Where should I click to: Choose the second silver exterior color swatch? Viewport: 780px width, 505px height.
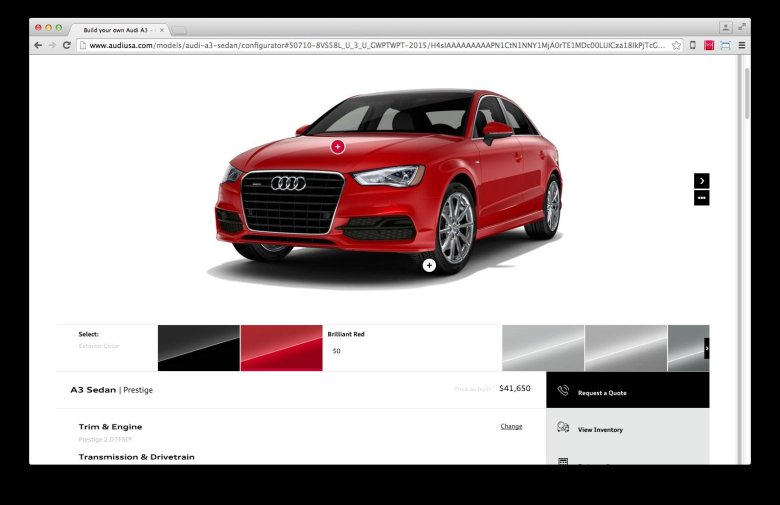click(x=625, y=348)
